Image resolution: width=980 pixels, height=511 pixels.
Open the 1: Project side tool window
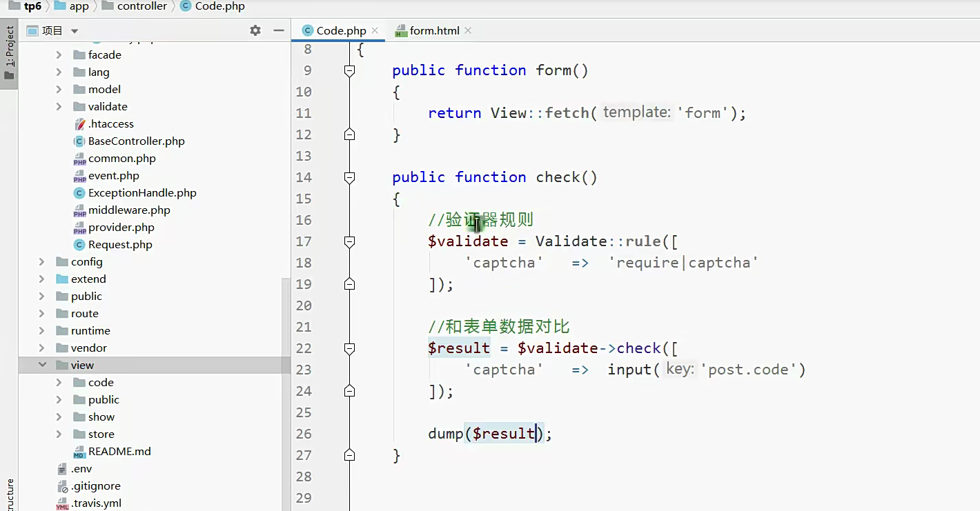(9, 53)
